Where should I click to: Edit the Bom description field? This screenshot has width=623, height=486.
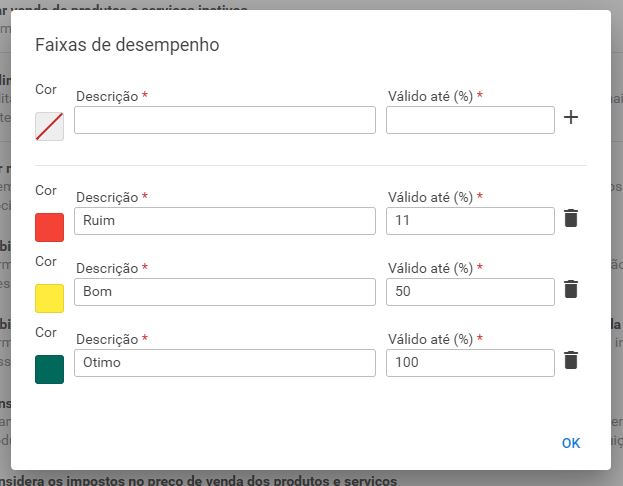click(225, 292)
